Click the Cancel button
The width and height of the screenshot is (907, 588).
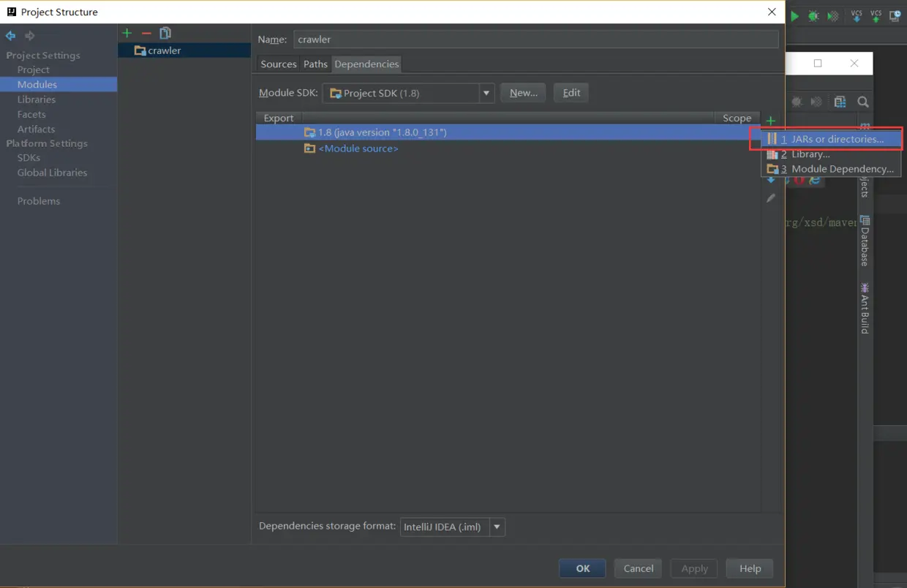click(x=639, y=568)
